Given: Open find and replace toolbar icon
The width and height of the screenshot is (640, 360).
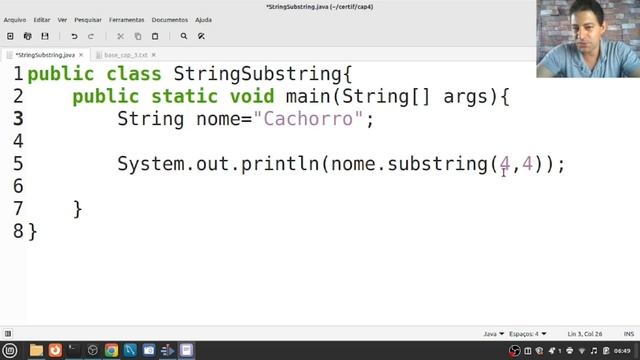Looking at the screenshot, I should coord(201,36).
